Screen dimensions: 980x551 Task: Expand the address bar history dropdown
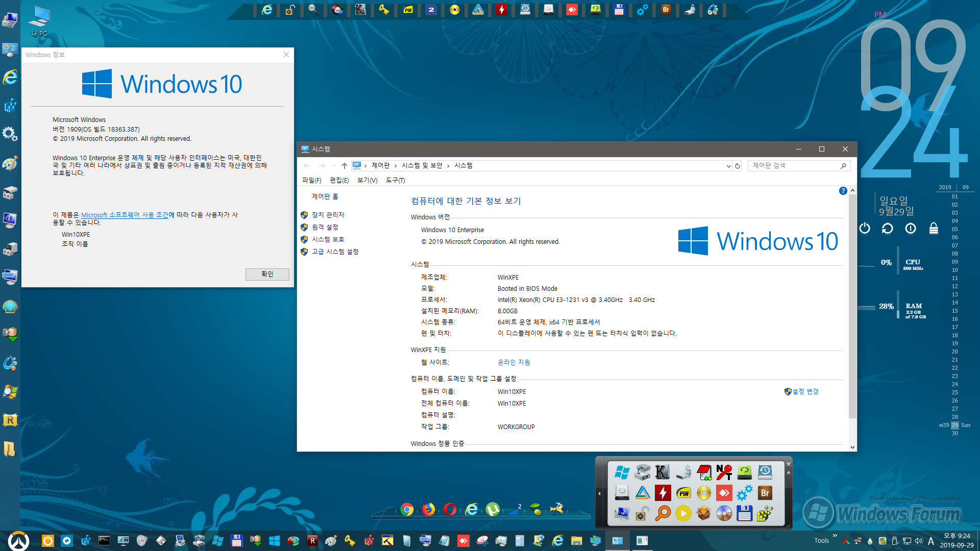(728, 166)
